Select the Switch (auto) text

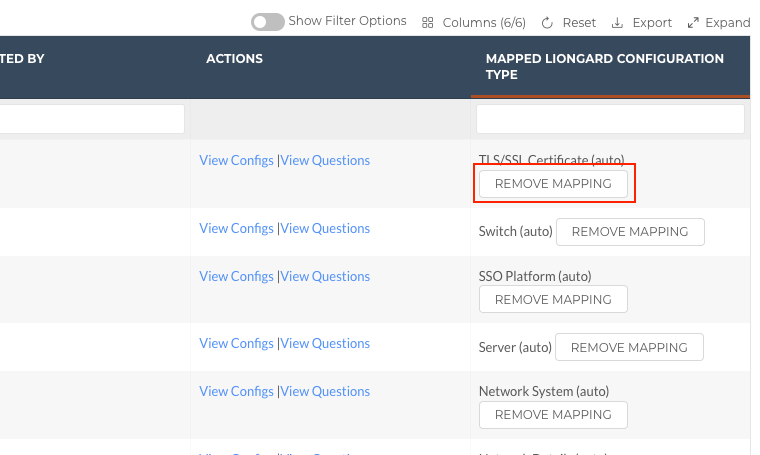click(x=516, y=232)
